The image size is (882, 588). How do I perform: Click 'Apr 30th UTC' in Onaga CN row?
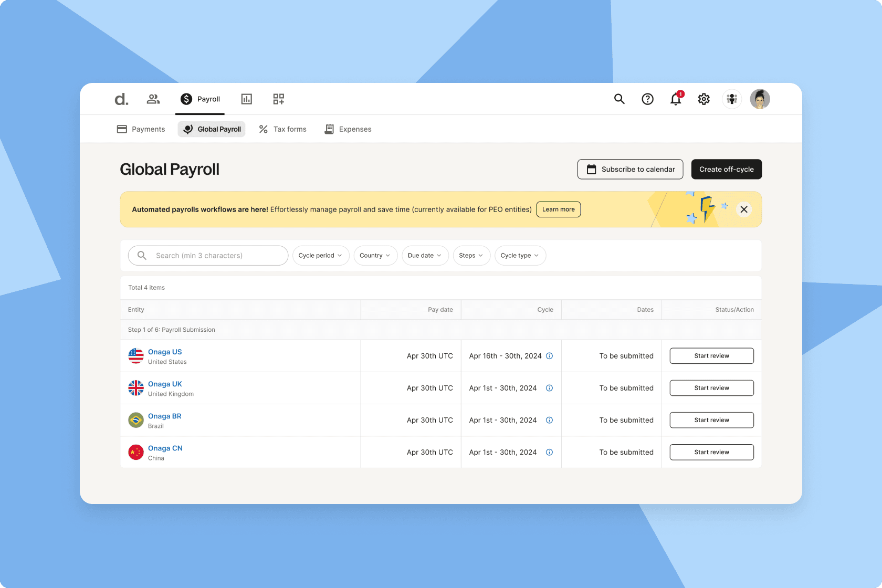[x=429, y=452]
